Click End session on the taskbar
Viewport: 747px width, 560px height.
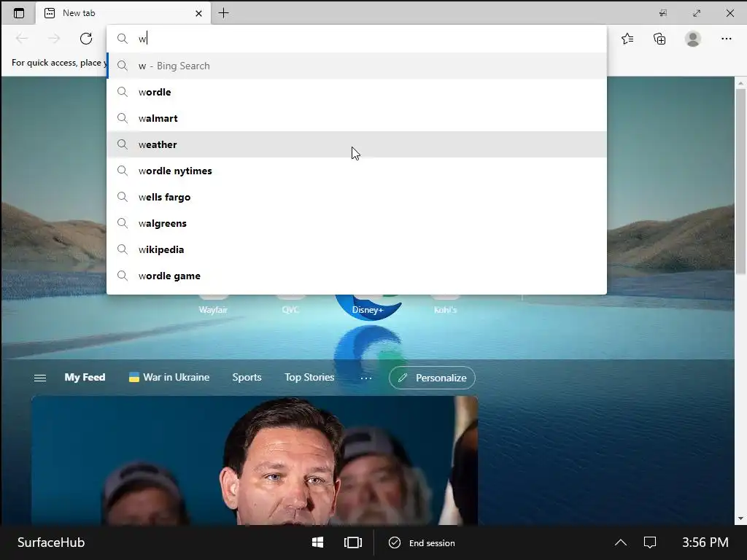click(422, 542)
